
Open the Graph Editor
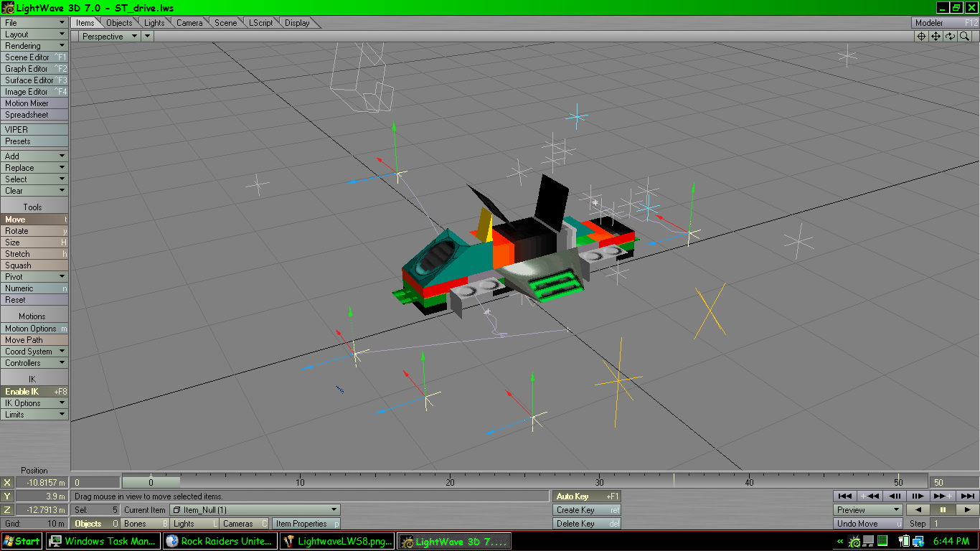(x=34, y=69)
